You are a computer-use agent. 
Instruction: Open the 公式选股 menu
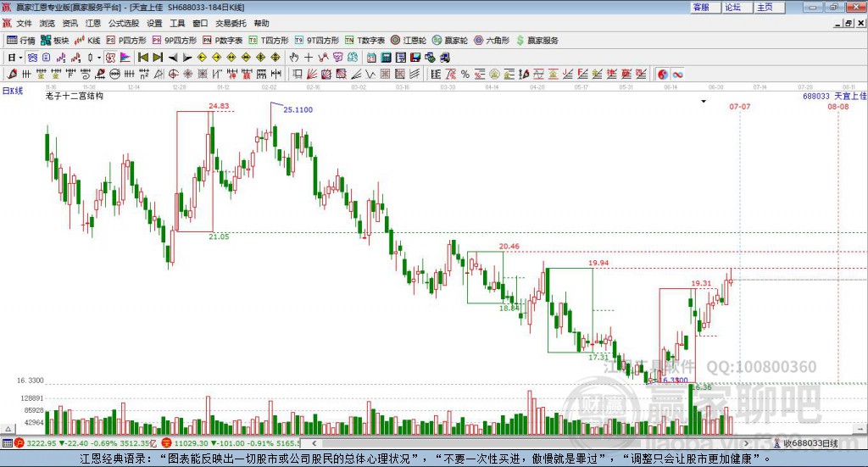point(124,23)
